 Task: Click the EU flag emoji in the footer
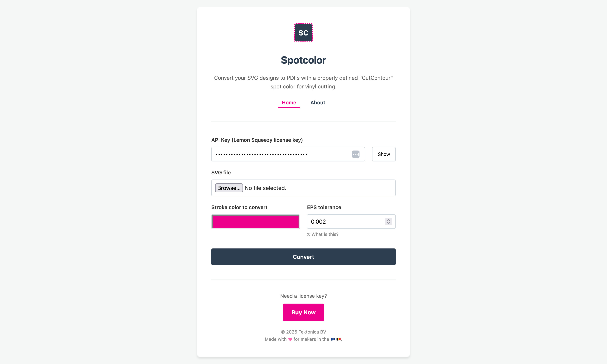click(x=332, y=339)
